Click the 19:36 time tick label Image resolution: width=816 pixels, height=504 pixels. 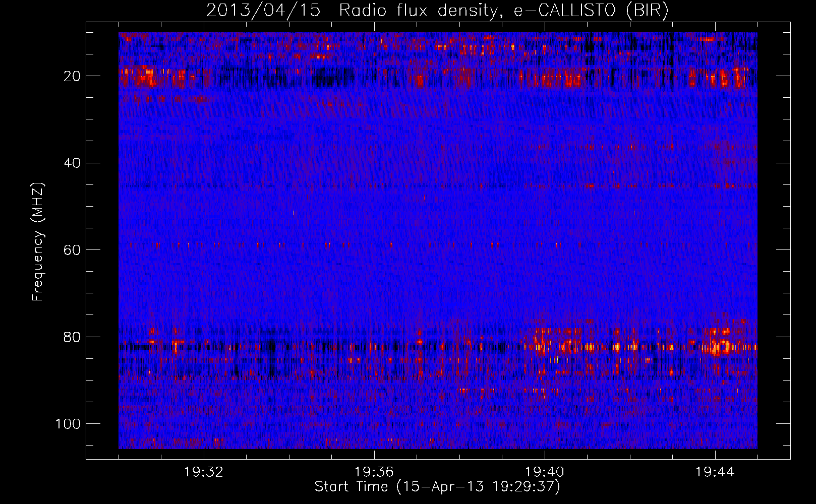click(374, 472)
